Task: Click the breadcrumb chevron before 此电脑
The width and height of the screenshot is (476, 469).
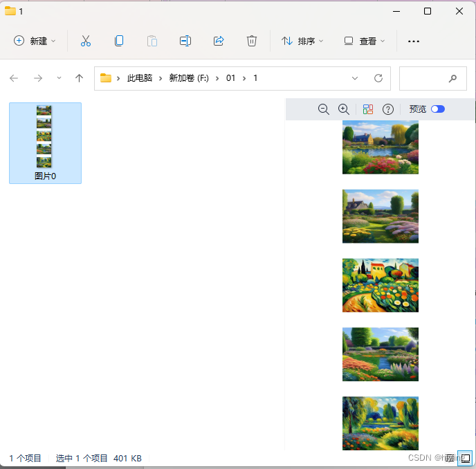Action: pos(118,78)
